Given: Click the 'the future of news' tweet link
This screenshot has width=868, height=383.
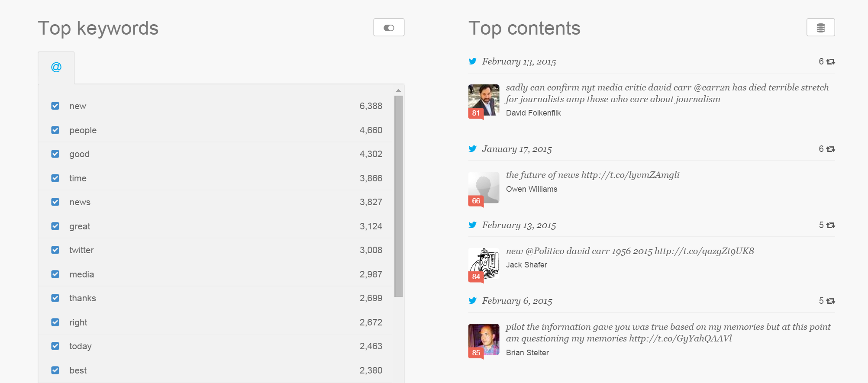Looking at the screenshot, I should [x=592, y=175].
